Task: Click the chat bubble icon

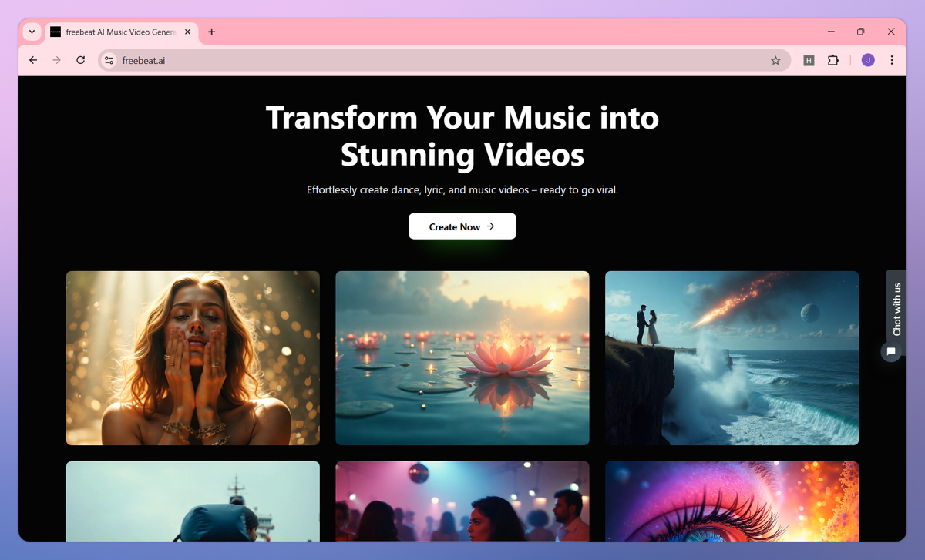Action: [x=891, y=351]
